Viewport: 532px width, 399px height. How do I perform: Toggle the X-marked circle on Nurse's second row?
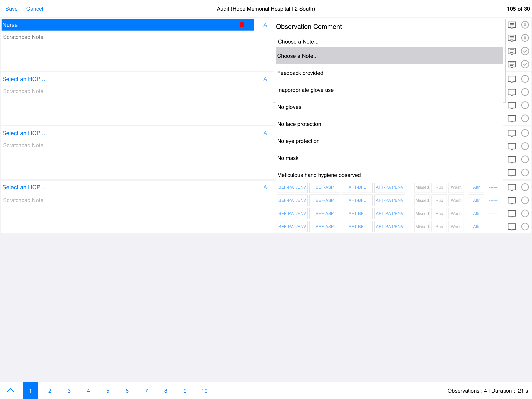(x=525, y=38)
